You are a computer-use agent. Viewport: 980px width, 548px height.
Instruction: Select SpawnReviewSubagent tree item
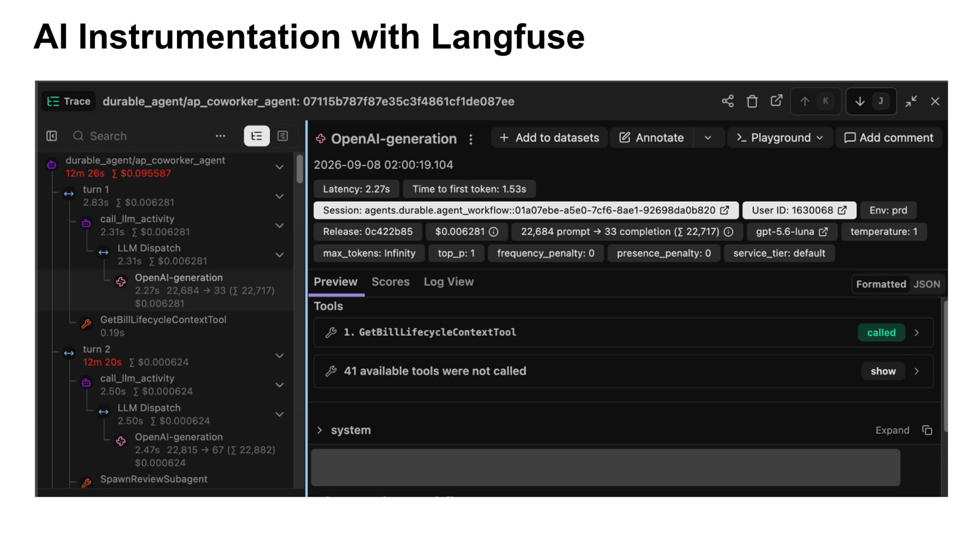(154, 479)
